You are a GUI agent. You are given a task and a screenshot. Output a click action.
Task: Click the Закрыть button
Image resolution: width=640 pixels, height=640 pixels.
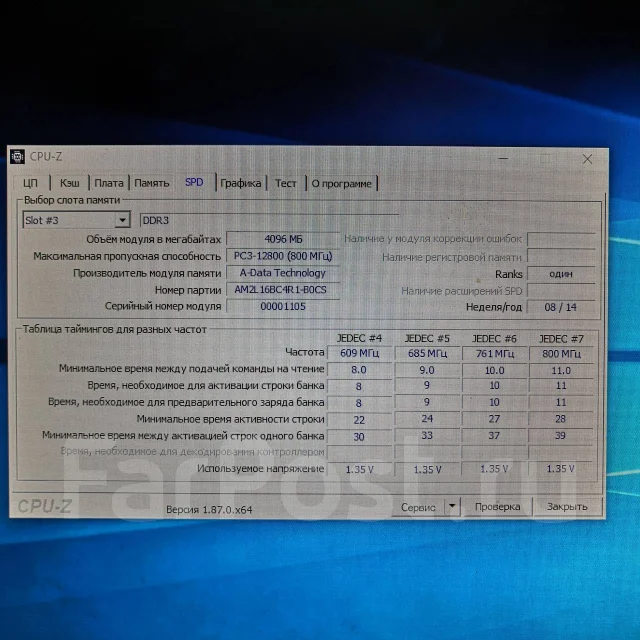point(567,507)
